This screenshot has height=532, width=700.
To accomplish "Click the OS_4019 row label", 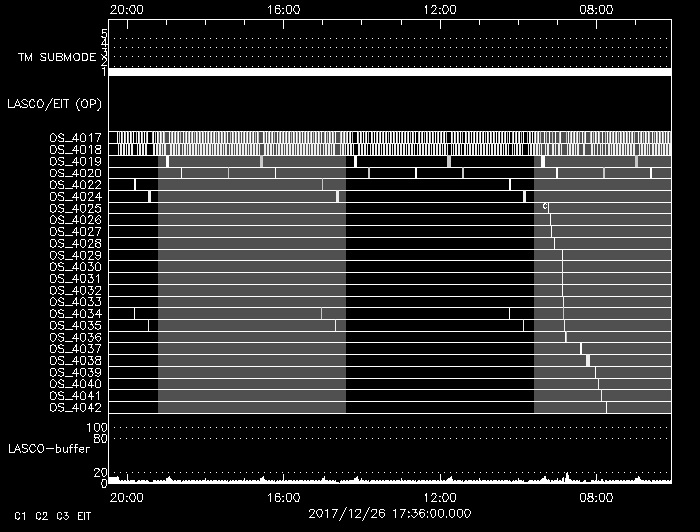I will 75,161.
